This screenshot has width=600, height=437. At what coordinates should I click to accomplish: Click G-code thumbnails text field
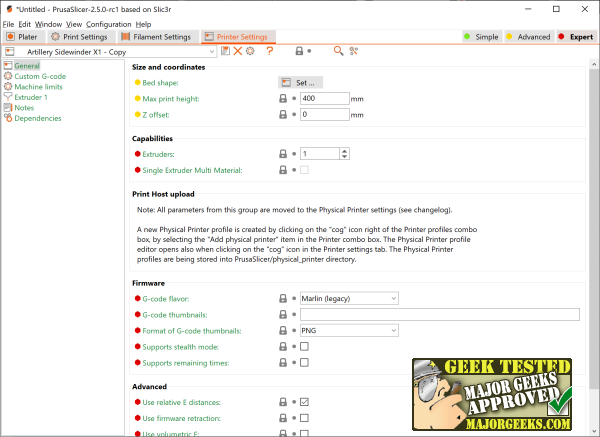440,315
